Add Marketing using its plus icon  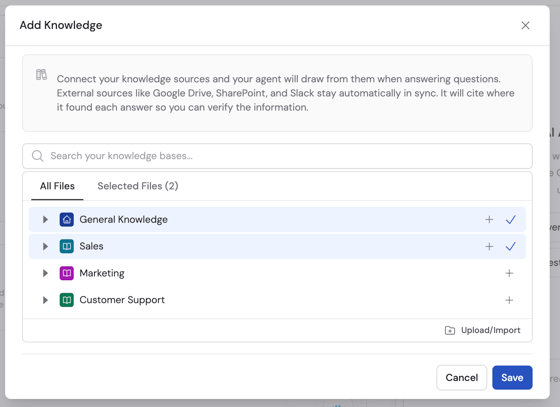[x=509, y=273]
